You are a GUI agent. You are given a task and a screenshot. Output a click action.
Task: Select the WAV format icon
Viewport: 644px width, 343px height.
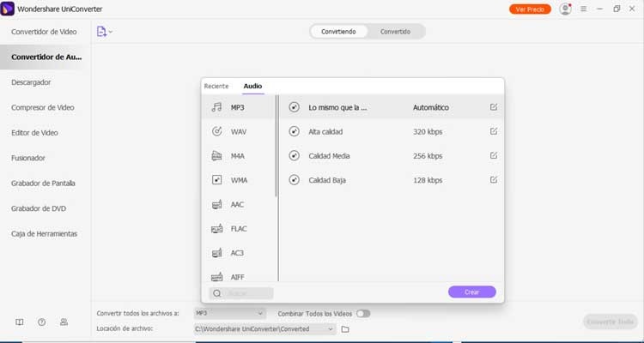[216, 132]
